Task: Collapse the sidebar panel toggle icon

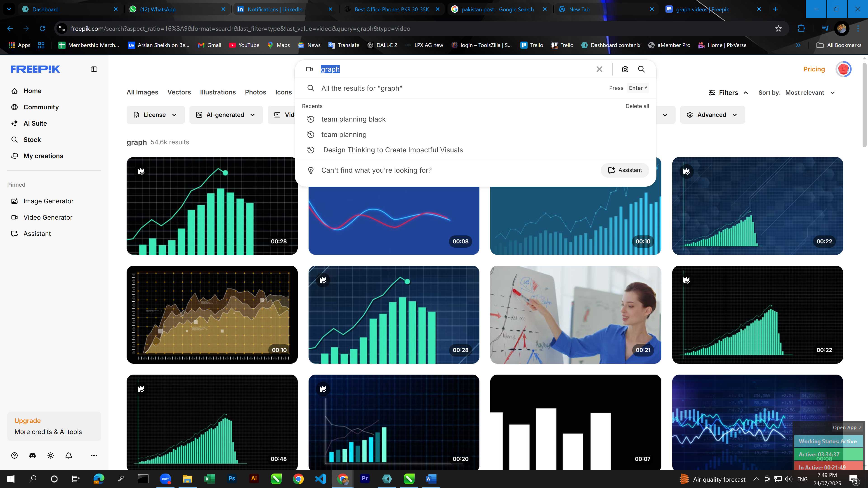Action: (94, 69)
